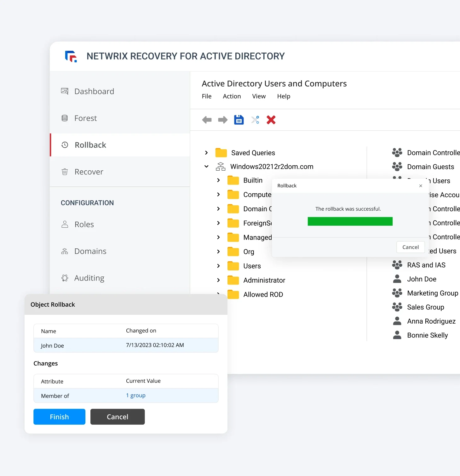Click the Recover trash bin icon
Screen dimensions: 460x476
(65, 172)
